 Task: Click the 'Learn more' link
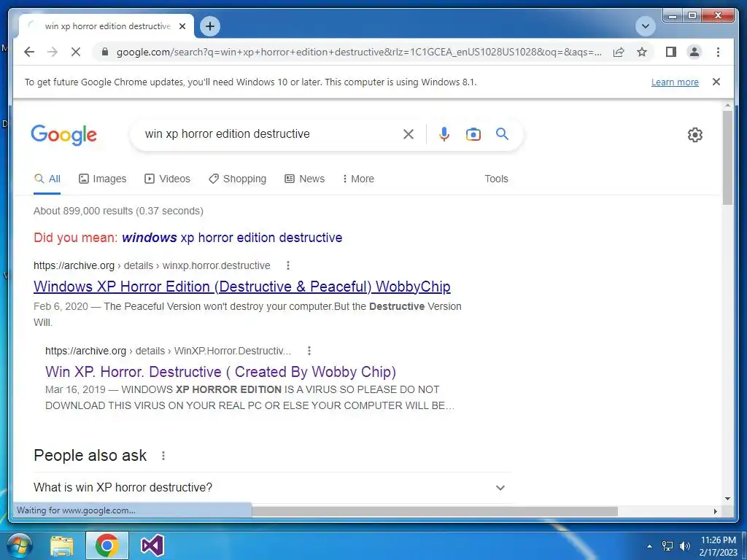tap(675, 82)
